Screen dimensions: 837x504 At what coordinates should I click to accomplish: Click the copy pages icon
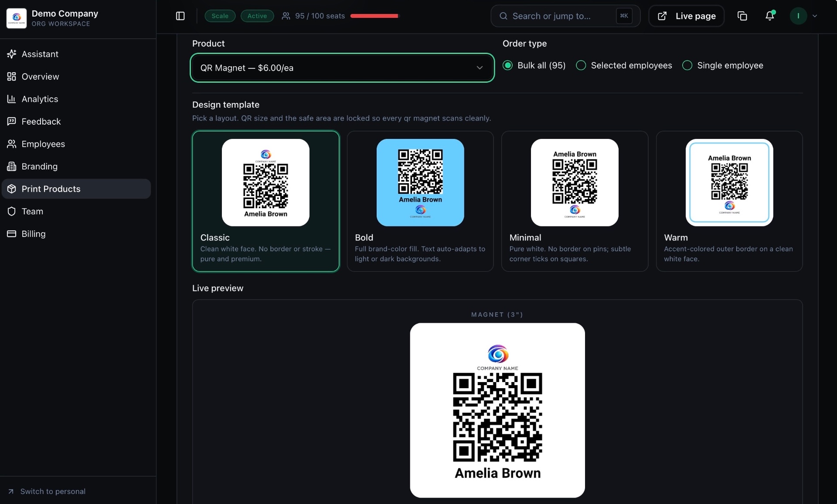(742, 16)
